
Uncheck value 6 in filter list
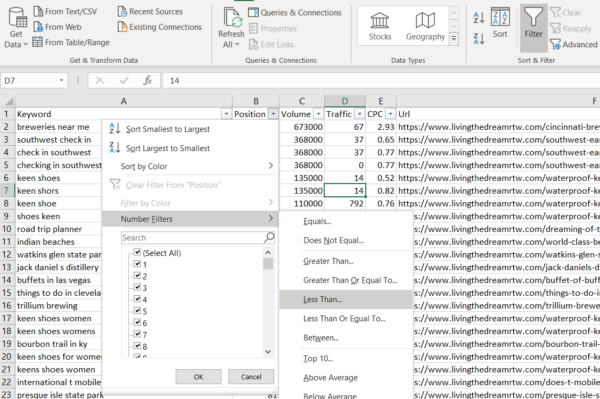click(137, 322)
